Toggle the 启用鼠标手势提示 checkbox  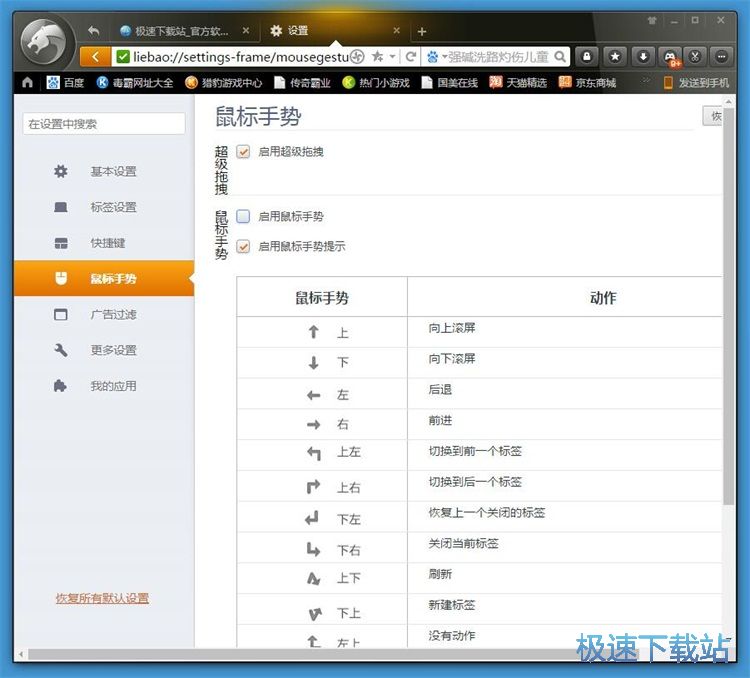point(243,246)
